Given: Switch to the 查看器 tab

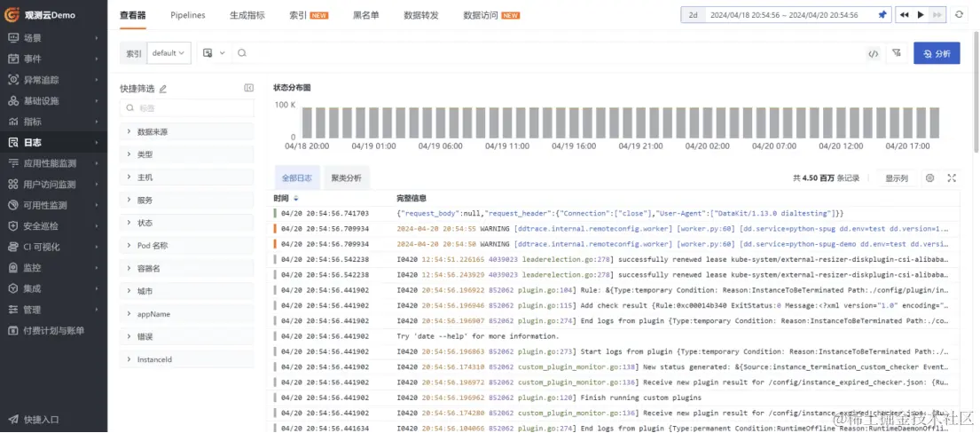Looking at the screenshot, I should pos(132,15).
